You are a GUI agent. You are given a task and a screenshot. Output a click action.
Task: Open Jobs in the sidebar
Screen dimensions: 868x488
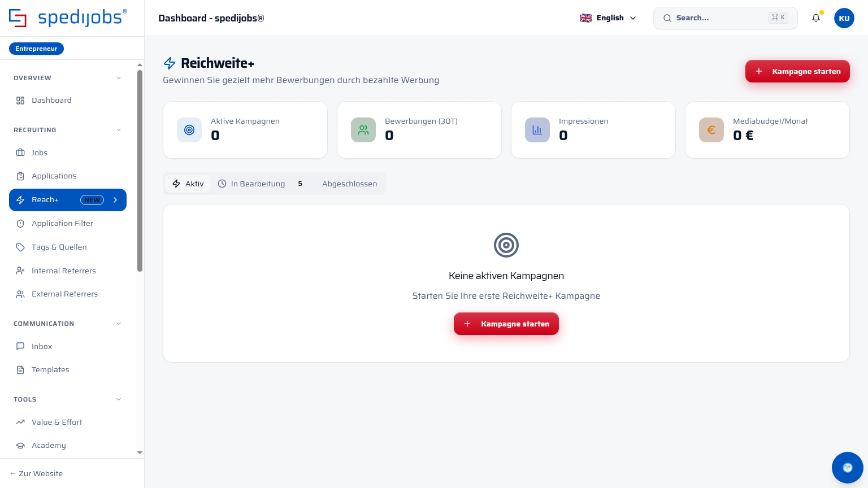pyautogui.click(x=68, y=152)
